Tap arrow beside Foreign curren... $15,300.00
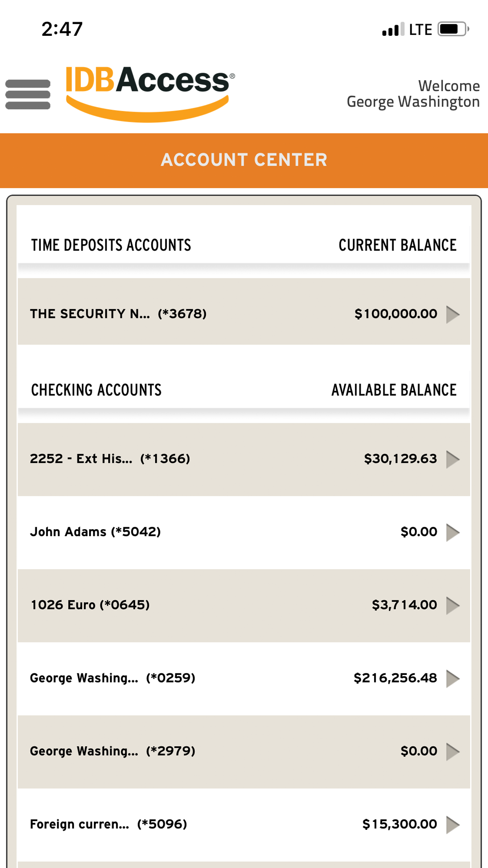Viewport: 488px width, 868px height. tap(453, 825)
